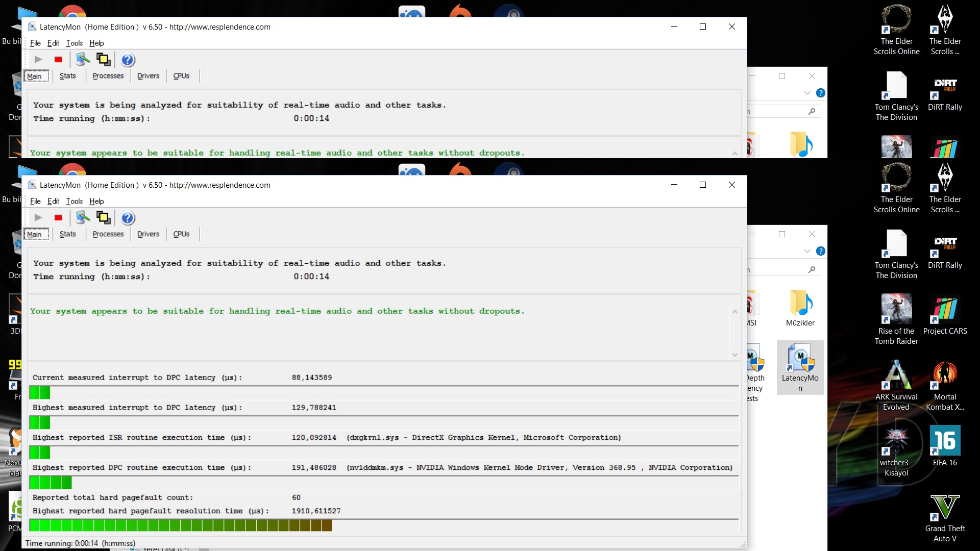Screen dimensions: 980x551
Task: Switch to the CPUs tab in lower LatencyMon window
Action: click(x=181, y=234)
